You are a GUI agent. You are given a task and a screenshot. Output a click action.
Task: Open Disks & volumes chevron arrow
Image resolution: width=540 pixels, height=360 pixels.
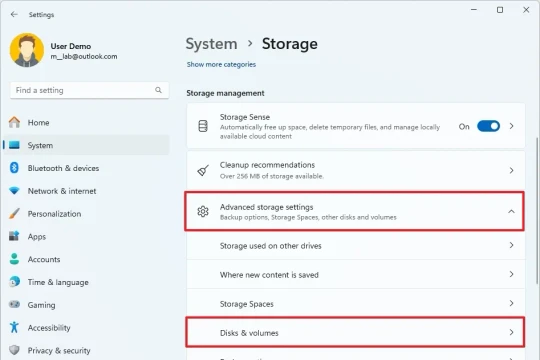[x=511, y=332]
